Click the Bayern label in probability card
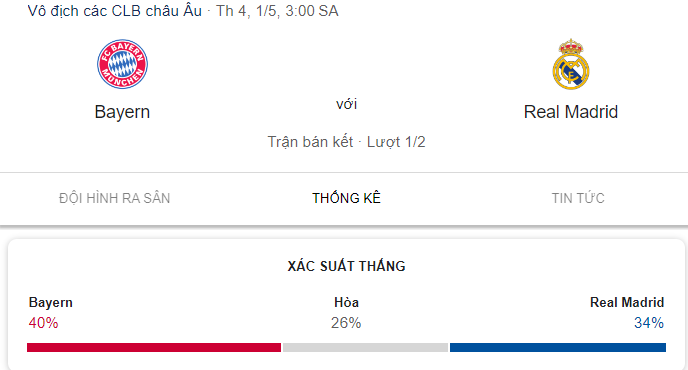688x370 pixels. [50, 303]
